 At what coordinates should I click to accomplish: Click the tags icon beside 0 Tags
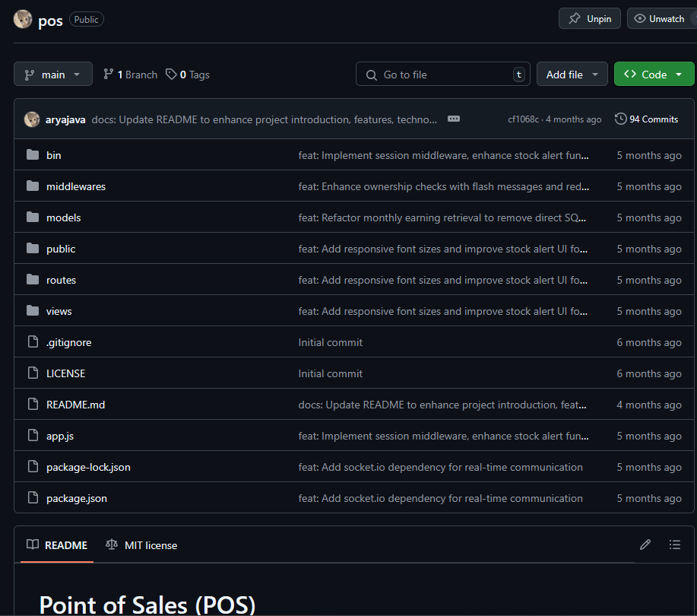click(x=172, y=75)
